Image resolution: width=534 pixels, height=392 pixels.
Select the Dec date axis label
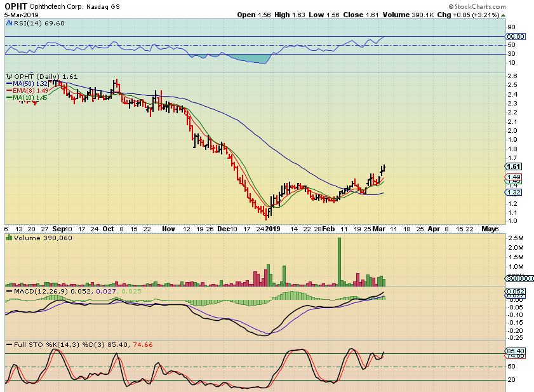[221, 227]
